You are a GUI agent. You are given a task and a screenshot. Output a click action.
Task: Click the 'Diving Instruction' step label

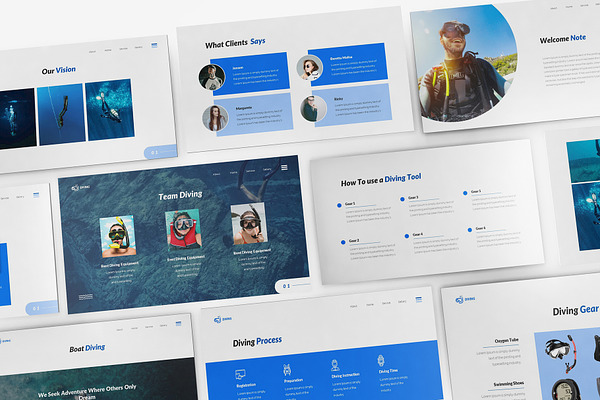pyautogui.click(x=346, y=376)
